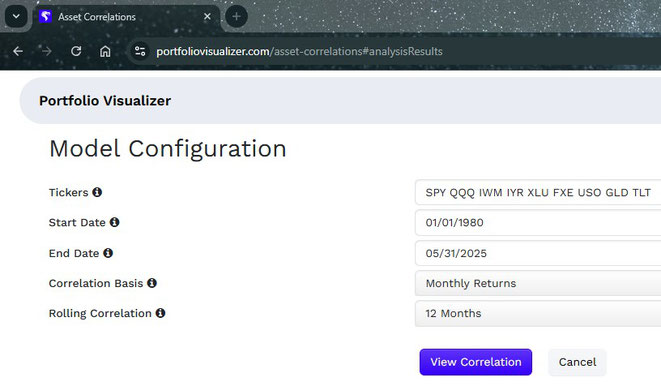Open the browser home page icon
Screen dimensions: 661x386
point(105,51)
